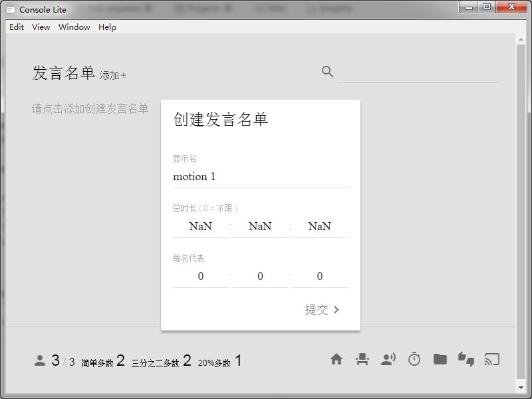
Task: Click the 添加+ add button
Action: coord(113,75)
